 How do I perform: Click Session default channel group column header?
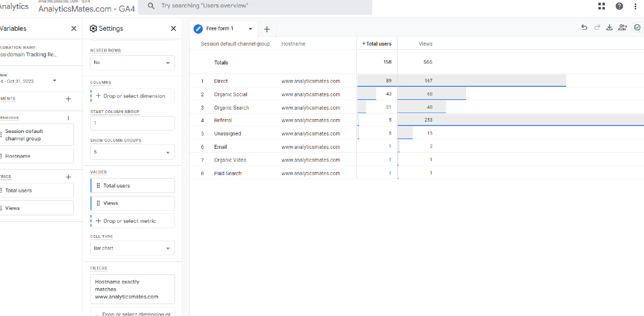(x=235, y=44)
